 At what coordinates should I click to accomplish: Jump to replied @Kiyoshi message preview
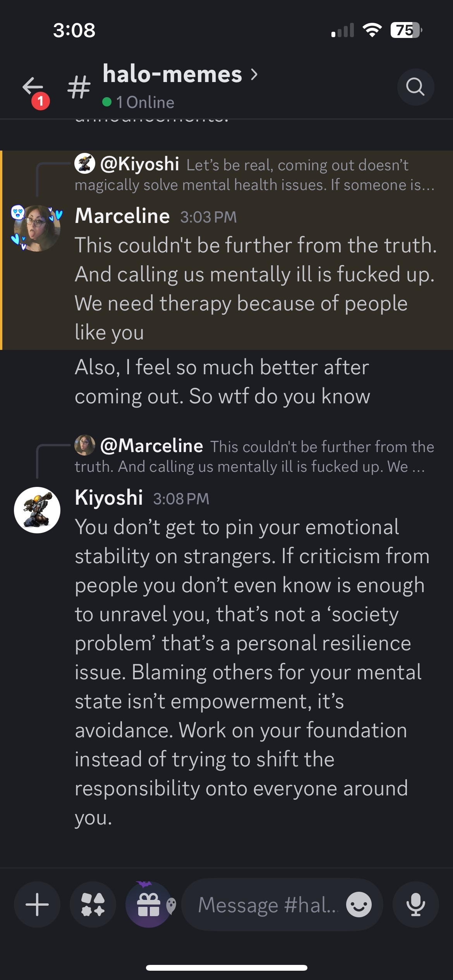[254, 175]
